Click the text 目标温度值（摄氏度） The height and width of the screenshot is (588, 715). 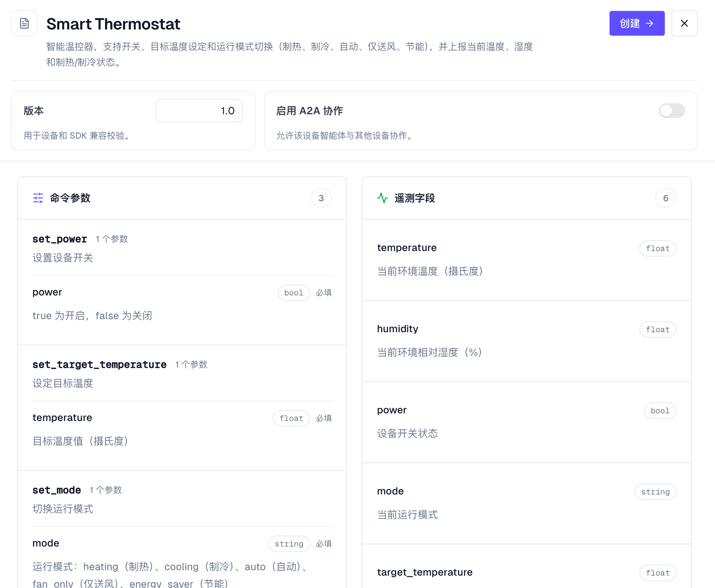[80, 441]
